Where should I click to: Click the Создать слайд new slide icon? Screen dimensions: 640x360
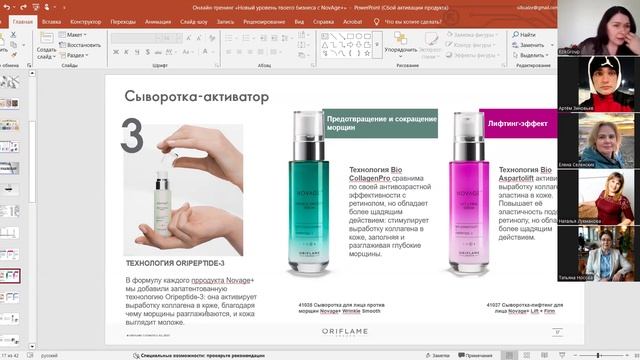tap(46, 38)
